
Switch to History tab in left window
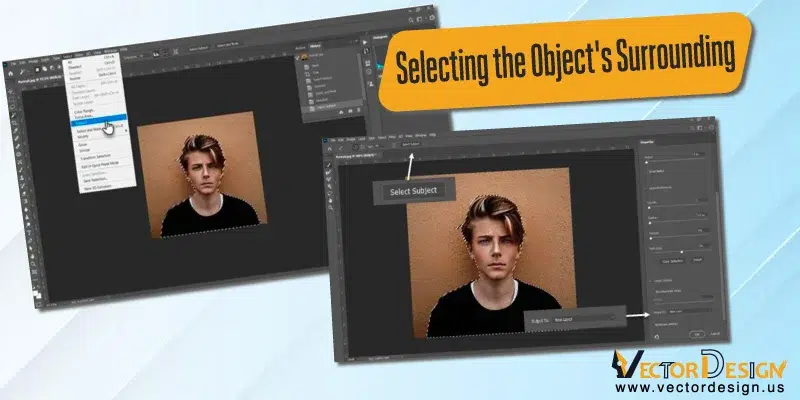[x=315, y=46]
